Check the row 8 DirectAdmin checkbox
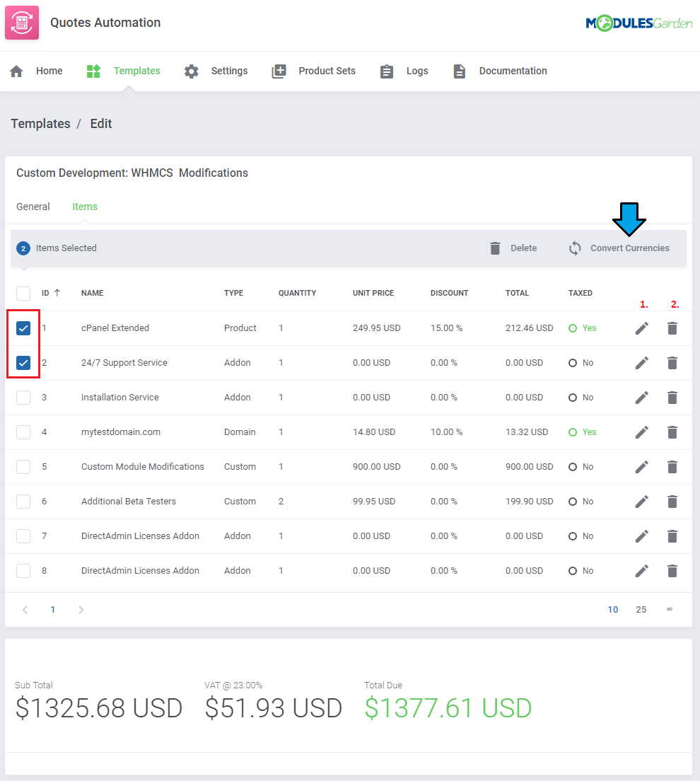Image resolution: width=700 pixels, height=781 pixels. point(23,571)
